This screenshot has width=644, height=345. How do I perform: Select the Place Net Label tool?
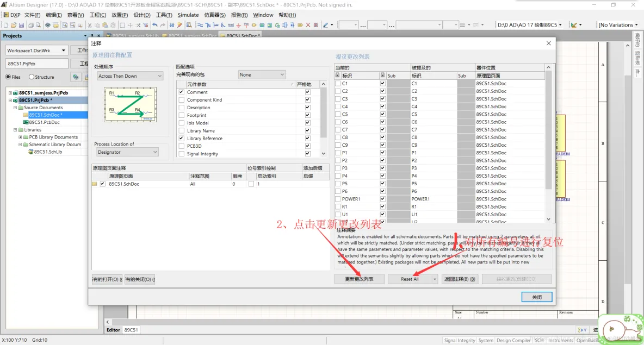click(x=231, y=25)
